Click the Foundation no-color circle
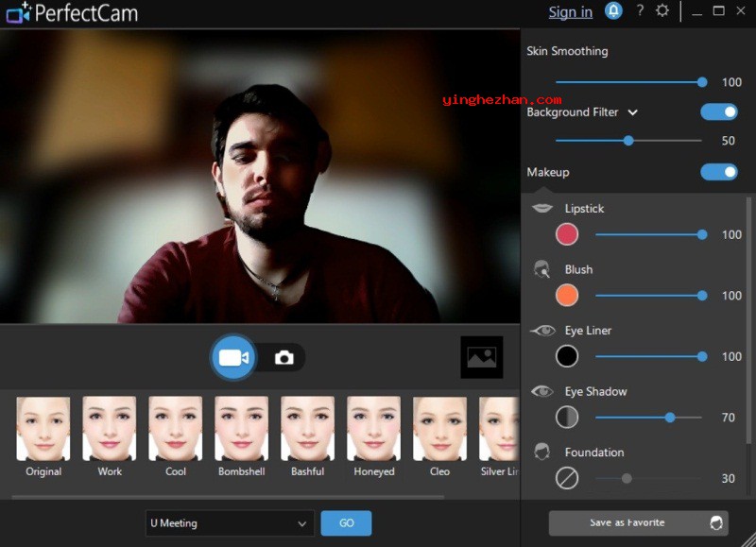 566,479
